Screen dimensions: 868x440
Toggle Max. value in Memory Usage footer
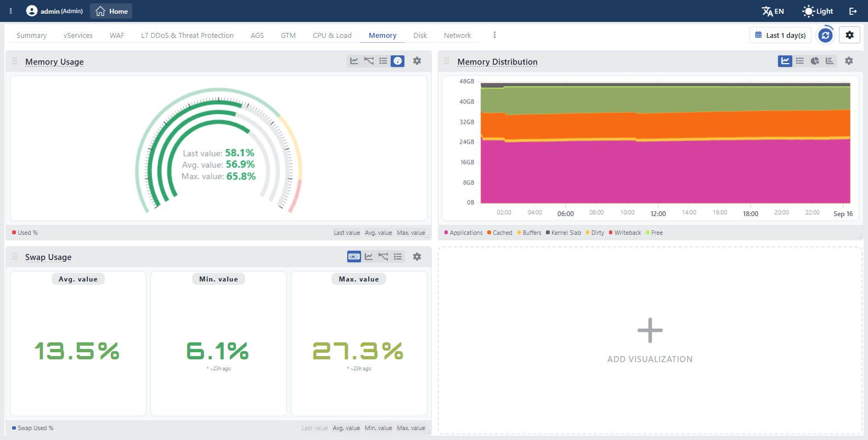pyautogui.click(x=411, y=233)
